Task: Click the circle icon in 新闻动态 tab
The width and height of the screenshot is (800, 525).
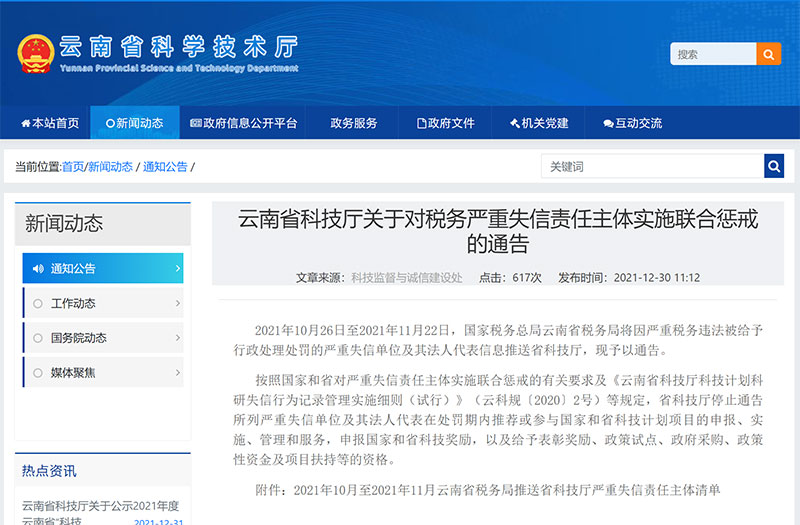Action: tap(110, 123)
